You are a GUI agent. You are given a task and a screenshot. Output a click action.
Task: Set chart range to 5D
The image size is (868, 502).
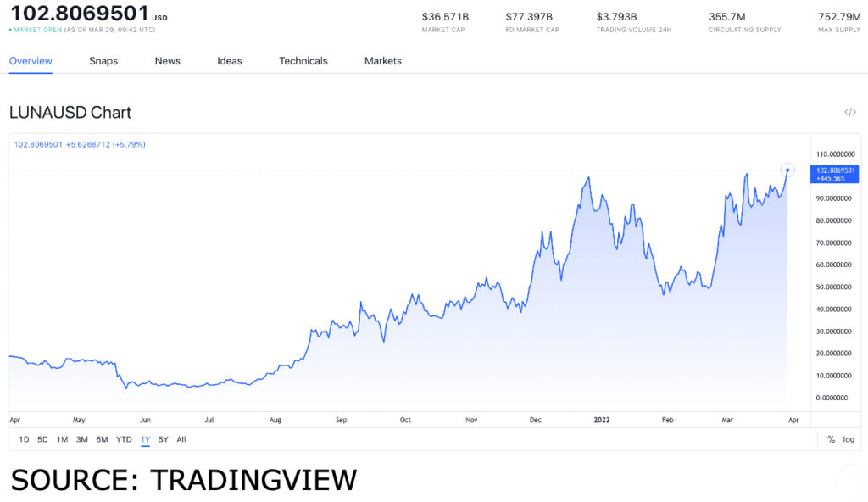click(42, 439)
